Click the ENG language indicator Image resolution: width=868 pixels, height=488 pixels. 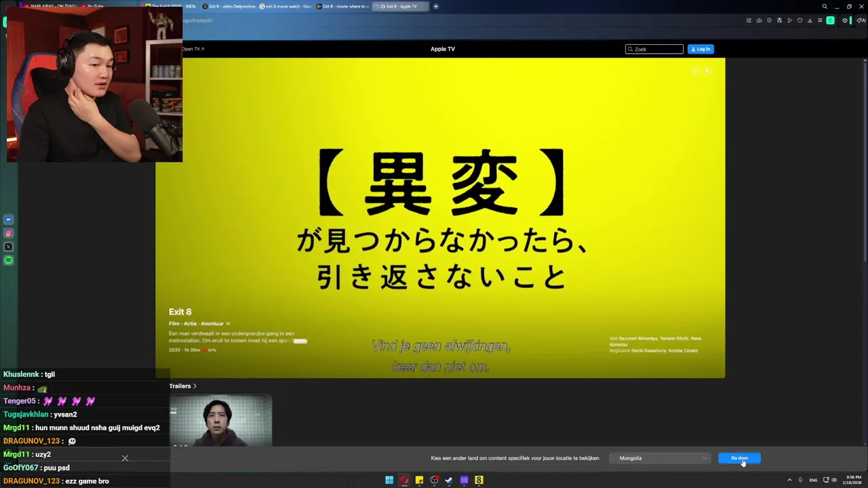(x=813, y=480)
